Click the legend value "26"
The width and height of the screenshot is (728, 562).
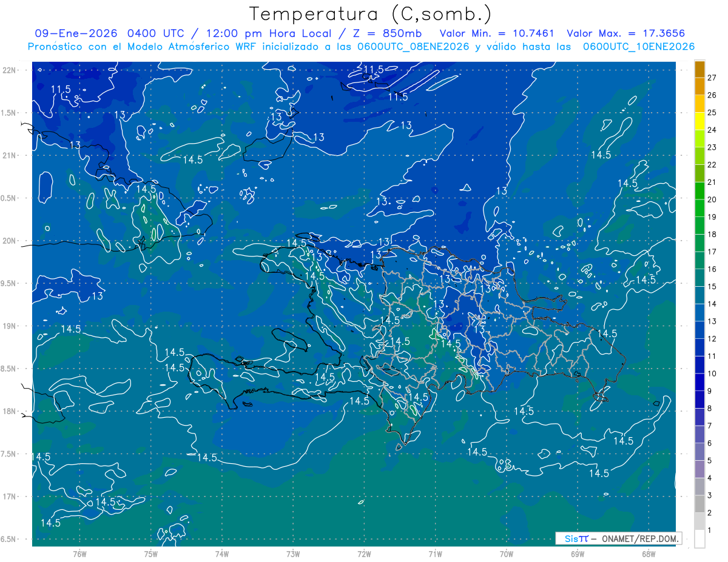tap(712, 95)
